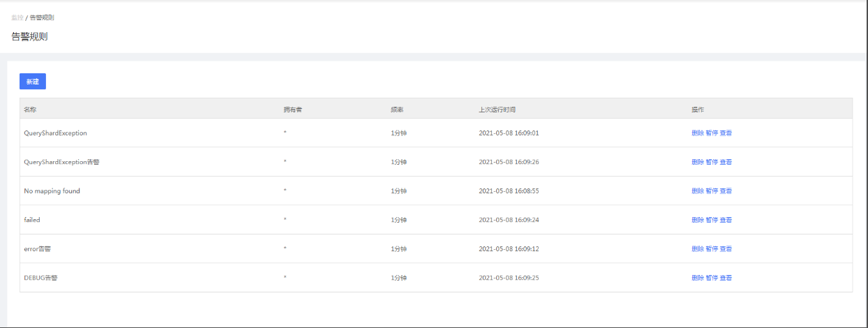The height and width of the screenshot is (328, 868).
Task: Select the DEBUG告警 name cell
Action: (40, 278)
